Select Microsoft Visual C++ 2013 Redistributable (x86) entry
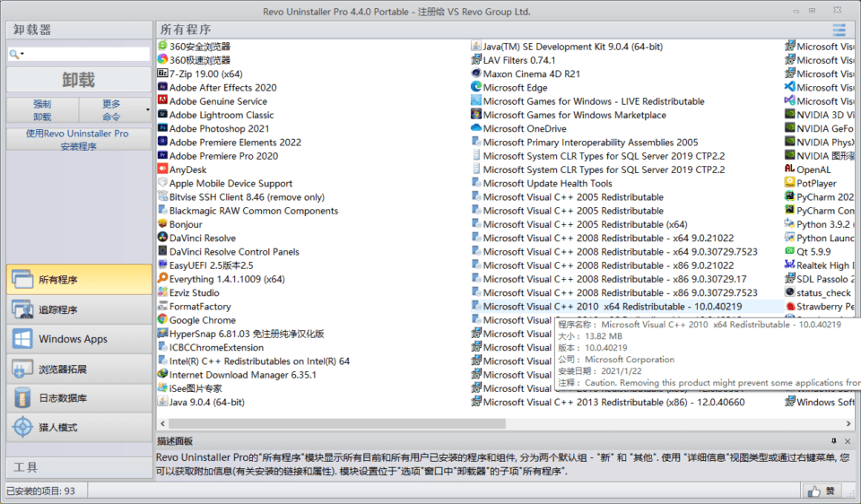The image size is (861, 504). [613, 402]
